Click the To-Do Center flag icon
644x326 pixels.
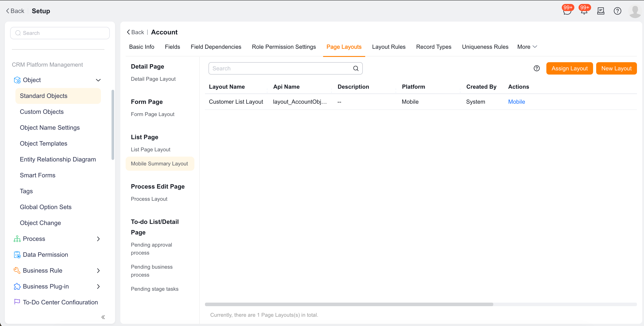coord(17,302)
